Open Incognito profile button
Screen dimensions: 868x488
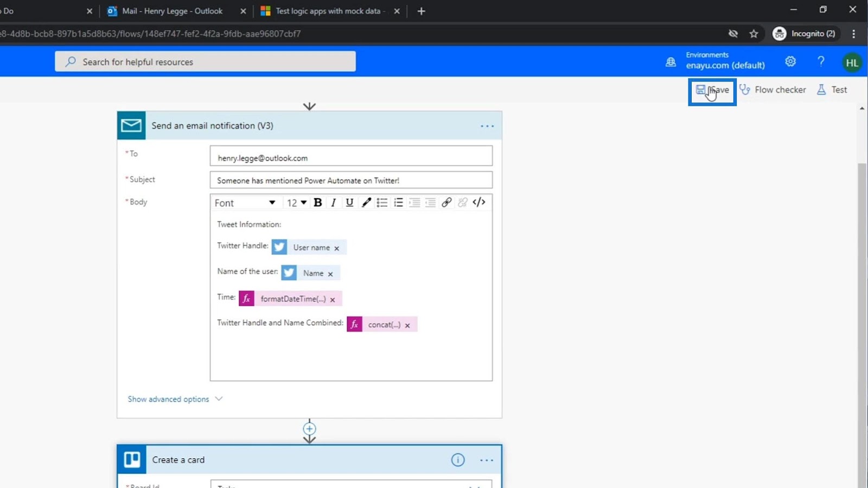pyautogui.click(x=805, y=34)
